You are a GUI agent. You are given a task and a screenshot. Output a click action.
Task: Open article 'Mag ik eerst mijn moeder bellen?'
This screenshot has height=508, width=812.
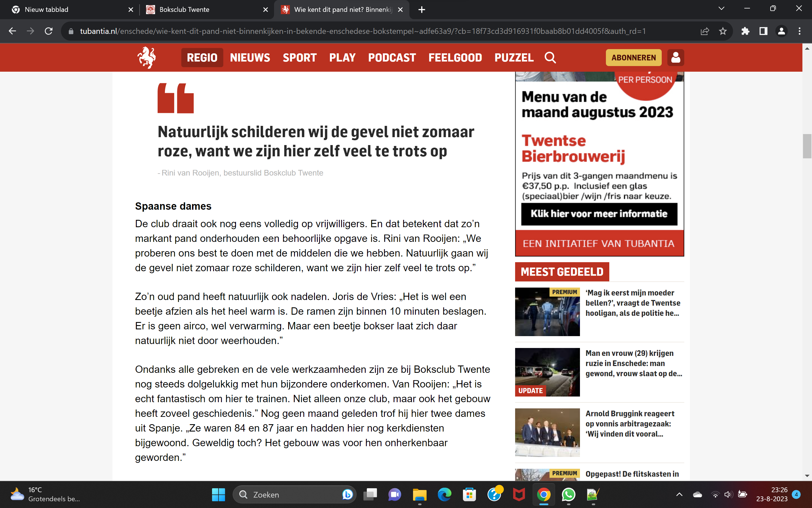[x=633, y=303]
